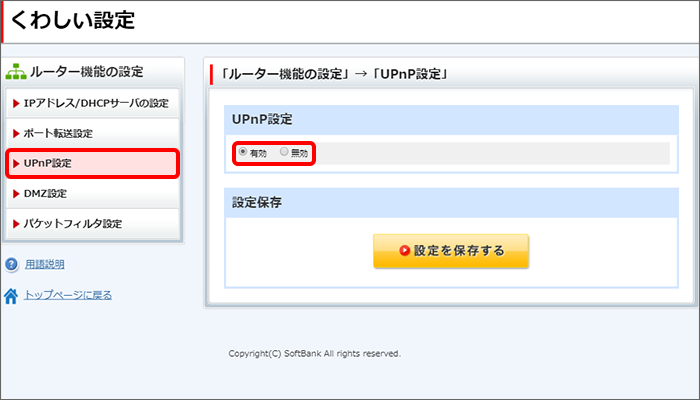Click the red arrow beside IPアドレス/DHCPサーバの設定
700x400 pixels.
16,104
